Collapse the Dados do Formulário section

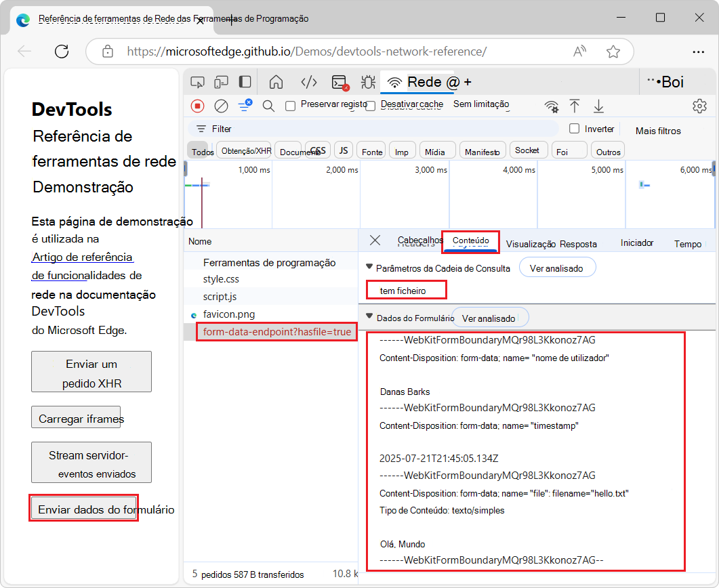pyautogui.click(x=369, y=317)
